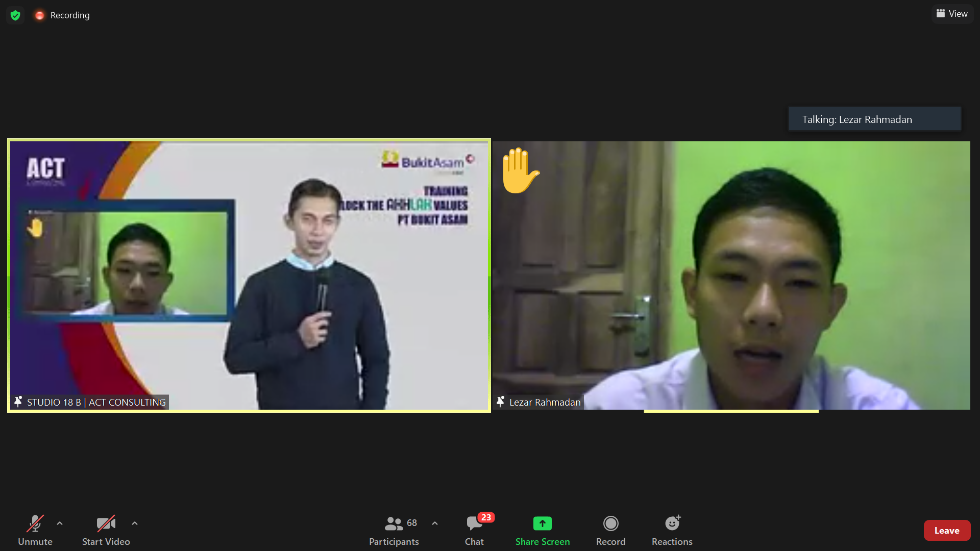Click the green Share Screen icon
This screenshot has width=980, height=551.
tap(542, 523)
